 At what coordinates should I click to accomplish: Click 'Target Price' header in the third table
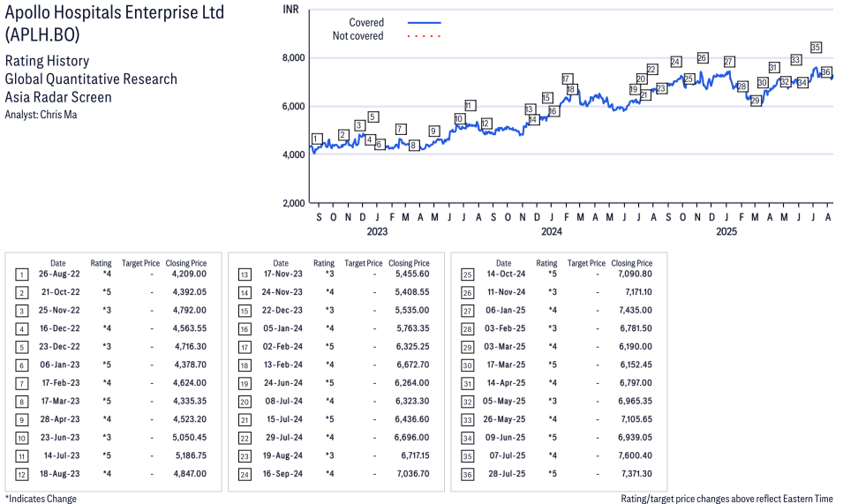click(x=586, y=263)
